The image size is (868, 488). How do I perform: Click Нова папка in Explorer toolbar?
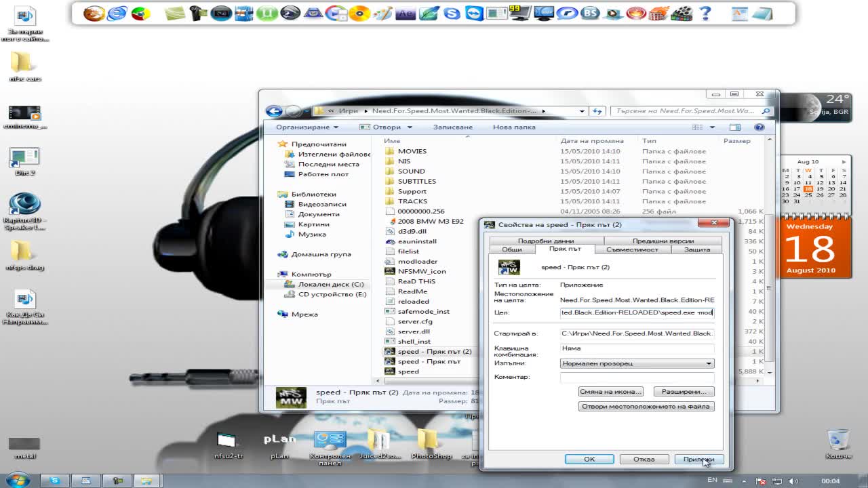point(514,127)
